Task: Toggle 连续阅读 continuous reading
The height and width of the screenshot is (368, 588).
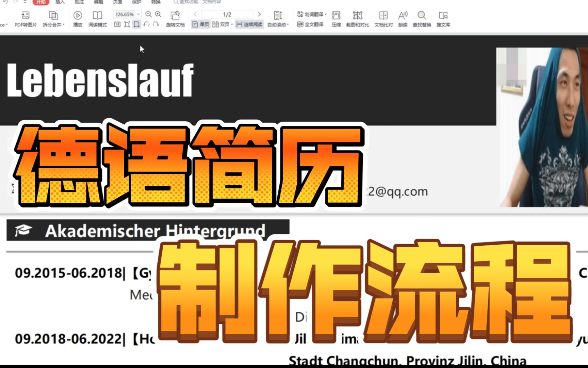Action: [249, 25]
